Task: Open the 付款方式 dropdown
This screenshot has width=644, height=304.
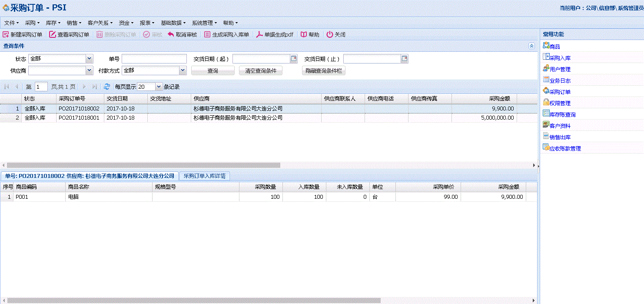Action: pyautogui.click(x=183, y=70)
